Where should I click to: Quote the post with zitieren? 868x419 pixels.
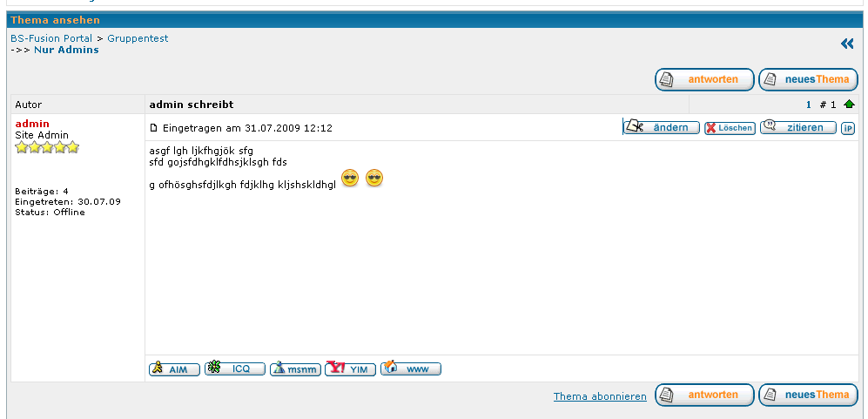pyautogui.click(x=798, y=127)
